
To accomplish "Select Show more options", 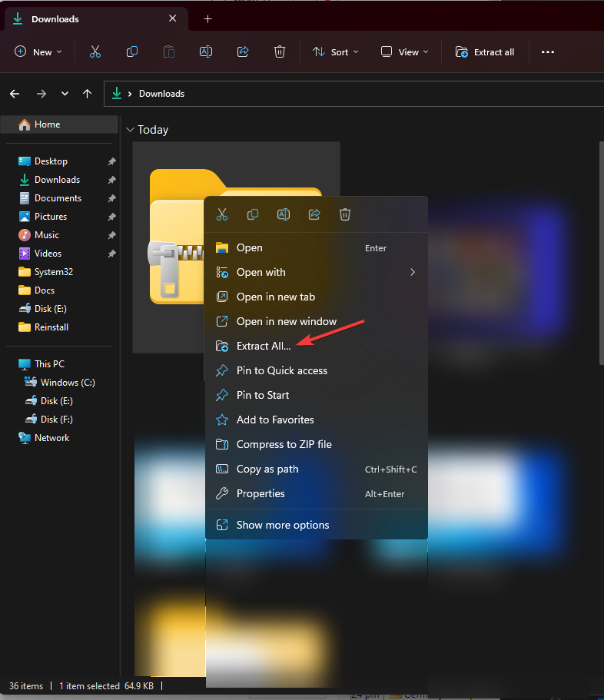I will pyautogui.click(x=316, y=525).
